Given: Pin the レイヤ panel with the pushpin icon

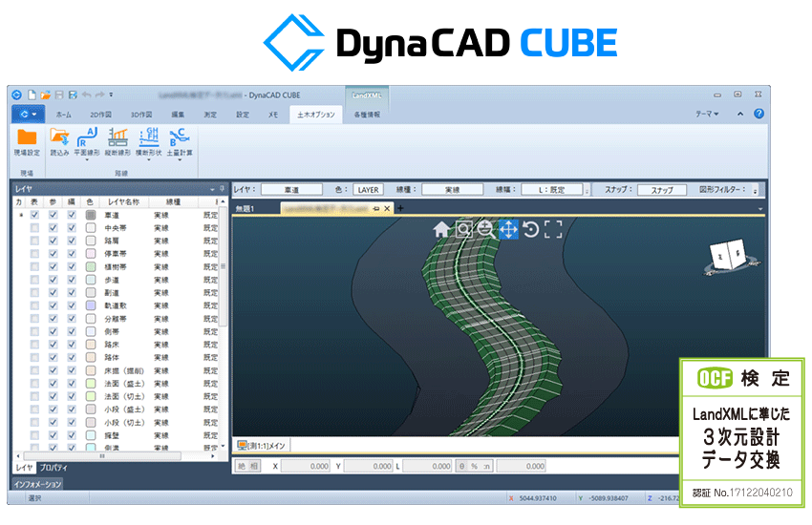Looking at the screenshot, I should click(x=223, y=189).
